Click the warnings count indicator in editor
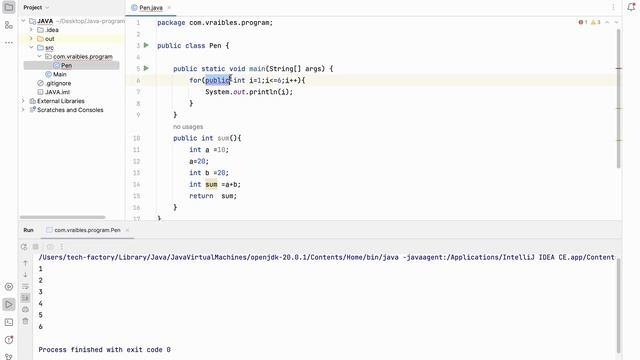This screenshot has width=640, height=360. coord(596,22)
